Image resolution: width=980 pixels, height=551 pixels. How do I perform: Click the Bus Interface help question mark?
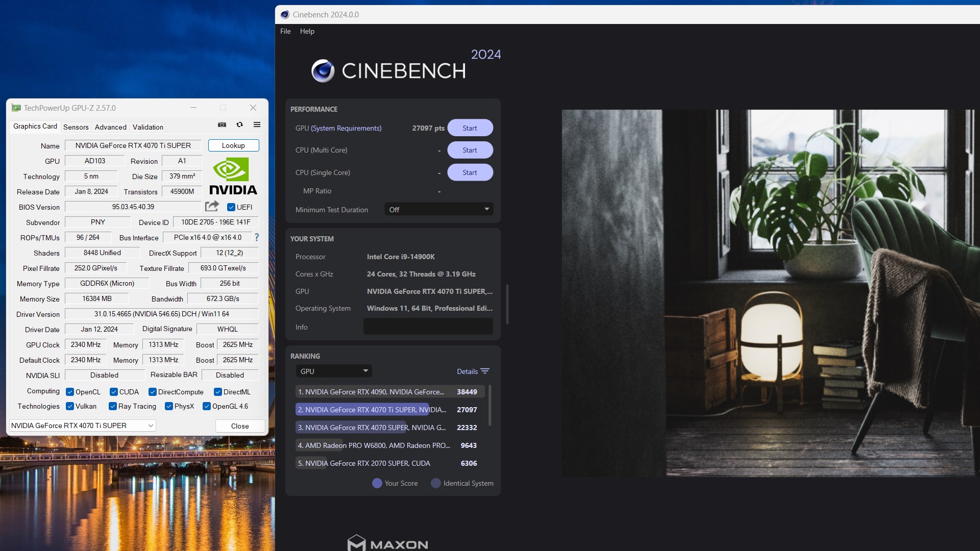point(257,237)
